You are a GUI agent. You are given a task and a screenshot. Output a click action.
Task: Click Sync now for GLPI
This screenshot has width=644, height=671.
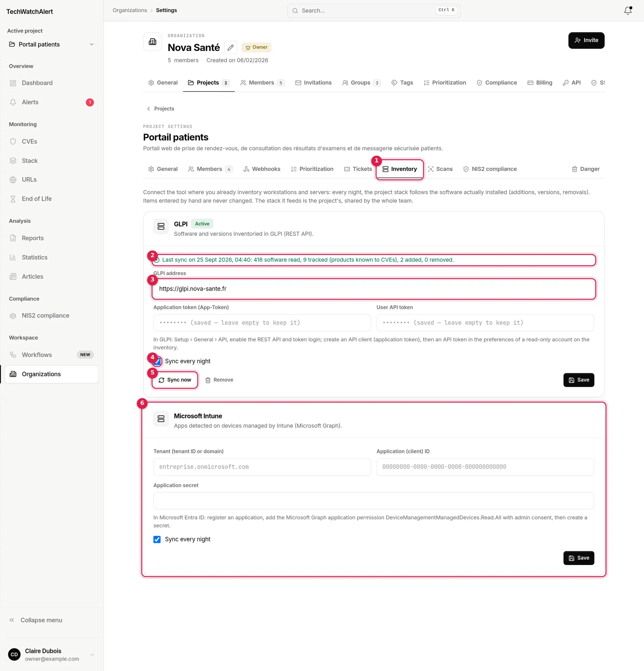coord(175,380)
